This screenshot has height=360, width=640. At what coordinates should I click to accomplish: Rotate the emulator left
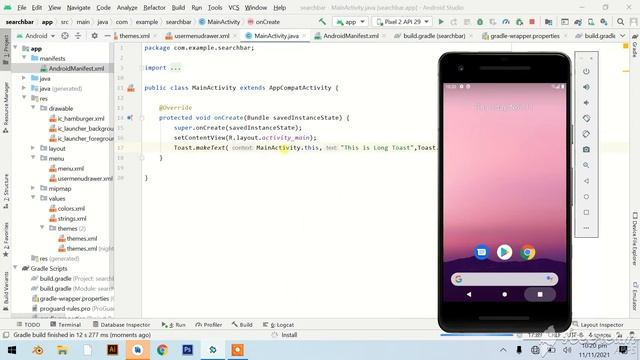pos(586,118)
